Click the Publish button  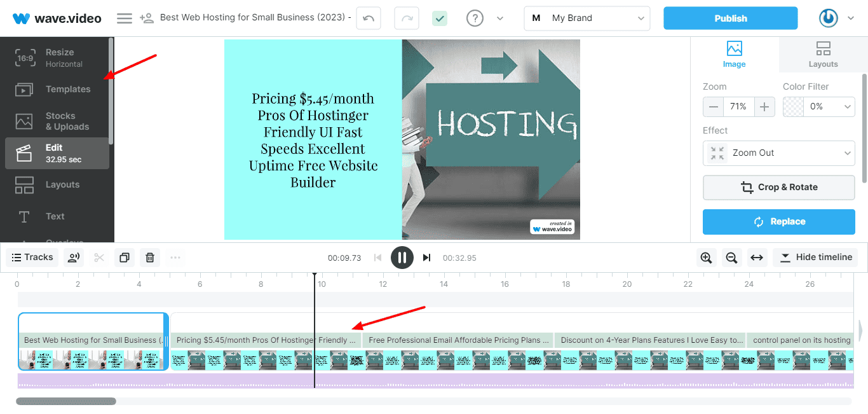point(731,18)
